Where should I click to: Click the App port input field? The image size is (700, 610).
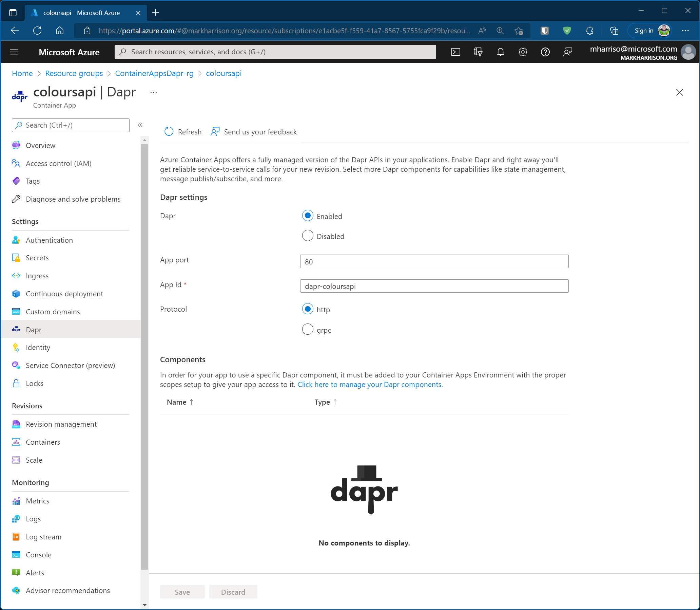pos(434,261)
